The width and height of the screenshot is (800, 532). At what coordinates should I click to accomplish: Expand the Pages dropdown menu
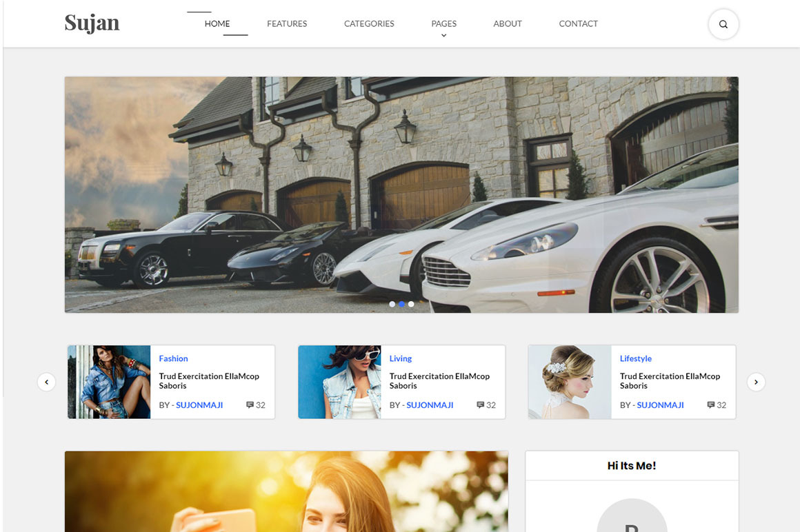click(x=443, y=24)
